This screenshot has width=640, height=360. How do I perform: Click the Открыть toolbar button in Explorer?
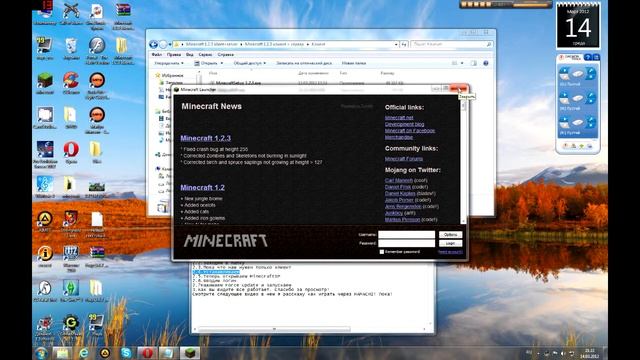click(x=209, y=63)
